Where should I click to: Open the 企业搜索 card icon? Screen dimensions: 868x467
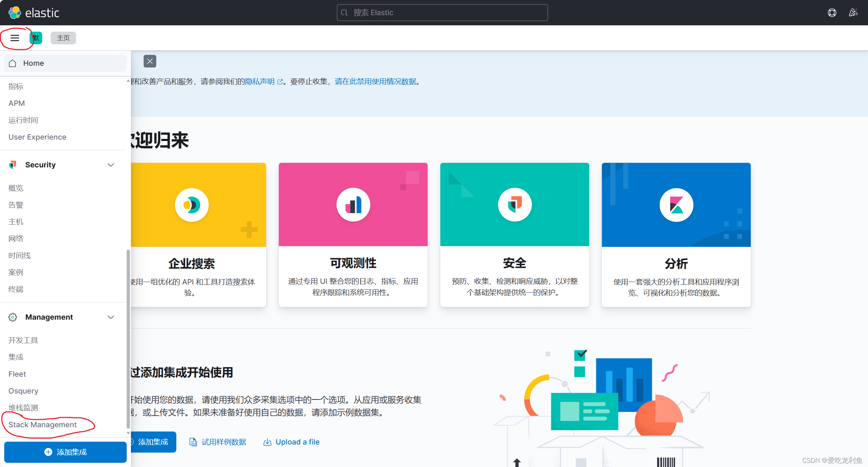coord(192,205)
